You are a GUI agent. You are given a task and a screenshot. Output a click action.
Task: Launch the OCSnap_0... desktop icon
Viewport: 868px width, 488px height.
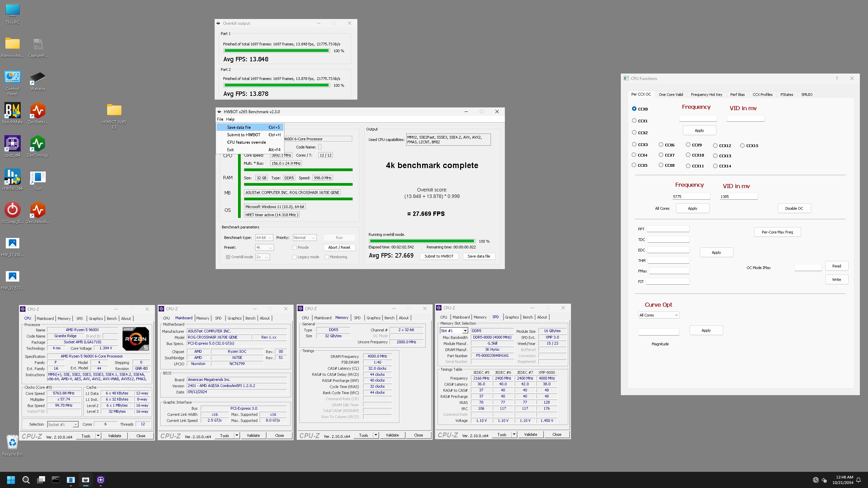13,213
